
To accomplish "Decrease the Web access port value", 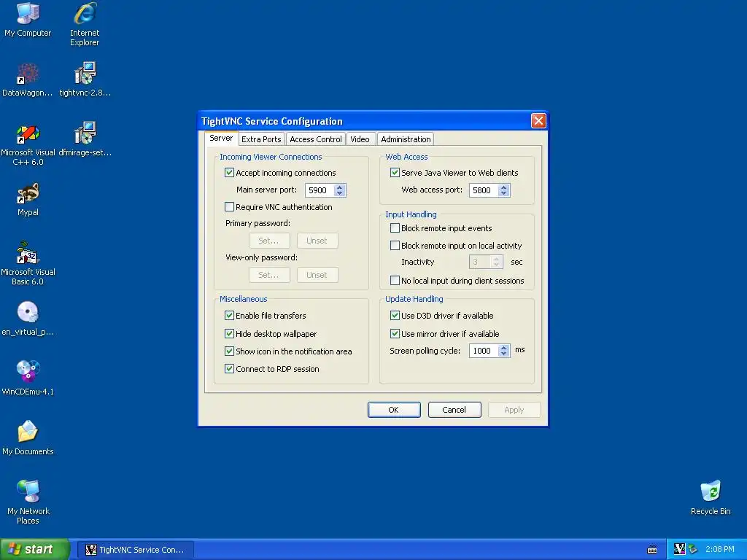I will tap(503, 193).
